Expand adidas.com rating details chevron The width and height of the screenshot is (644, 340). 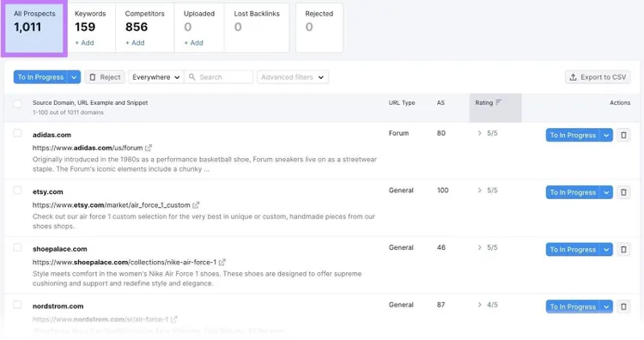(x=479, y=133)
